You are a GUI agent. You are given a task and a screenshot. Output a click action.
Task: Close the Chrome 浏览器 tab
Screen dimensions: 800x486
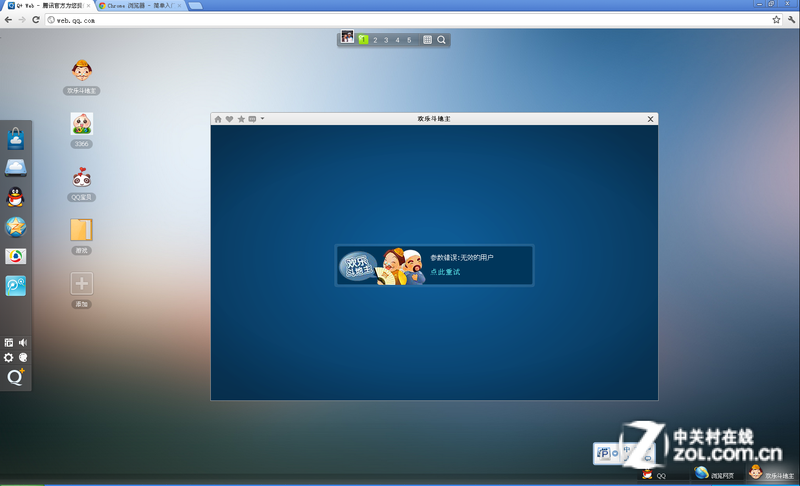tap(180, 6)
